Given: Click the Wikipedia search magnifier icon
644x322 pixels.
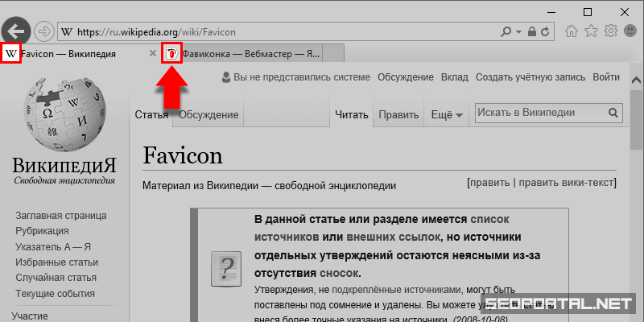Looking at the screenshot, I should pyautogui.click(x=613, y=114).
